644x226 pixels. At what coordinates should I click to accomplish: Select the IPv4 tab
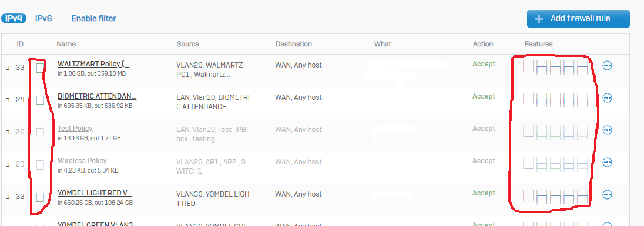pos(14,18)
